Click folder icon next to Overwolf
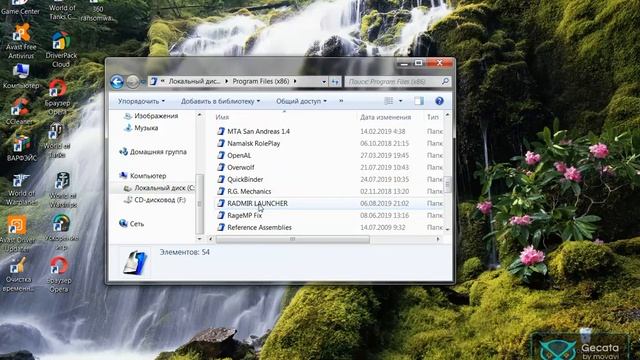Image resolution: width=640 pixels, height=360 pixels. pyautogui.click(x=221, y=167)
